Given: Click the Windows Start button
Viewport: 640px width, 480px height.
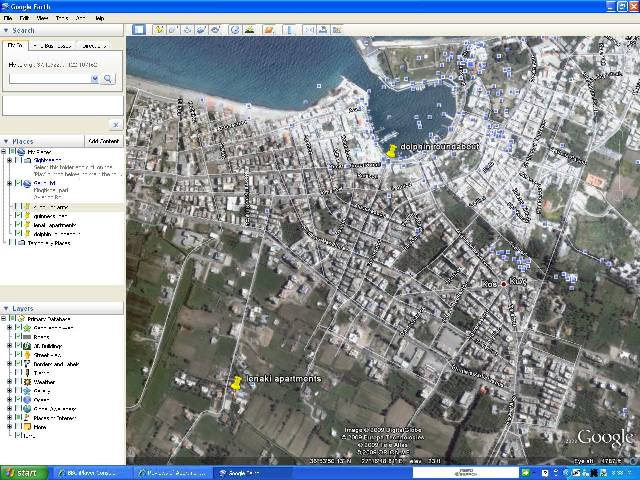Looking at the screenshot, I should (x=24, y=473).
